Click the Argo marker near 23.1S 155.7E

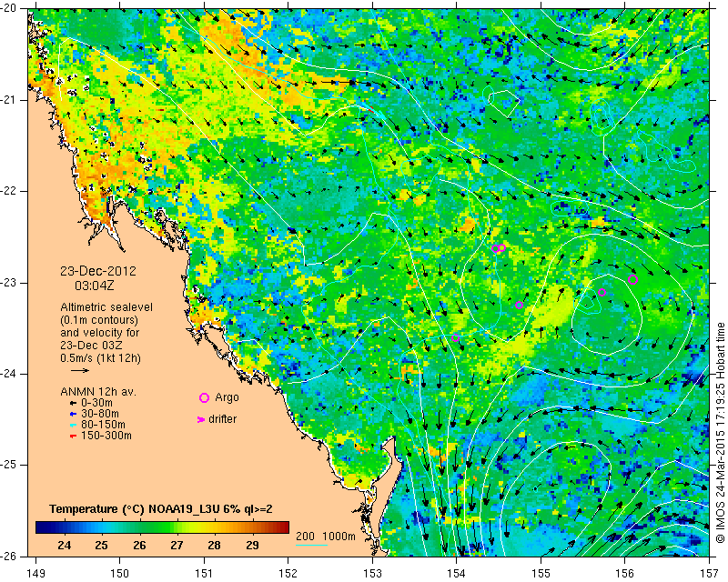(602, 293)
